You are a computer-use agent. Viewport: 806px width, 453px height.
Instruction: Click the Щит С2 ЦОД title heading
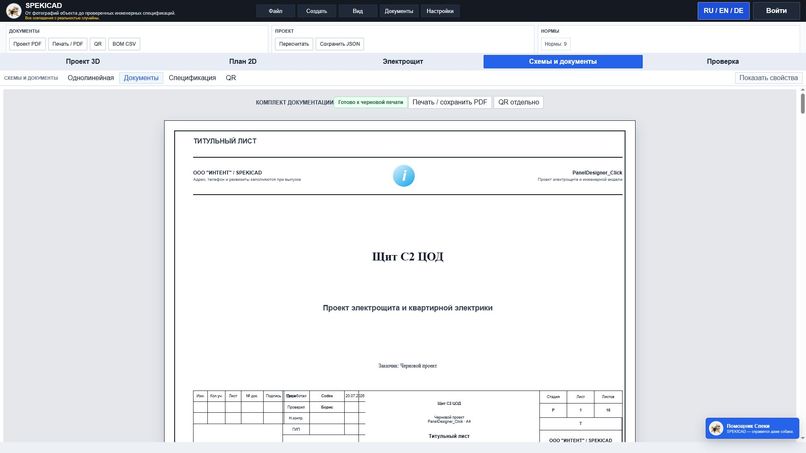[x=408, y=257]
